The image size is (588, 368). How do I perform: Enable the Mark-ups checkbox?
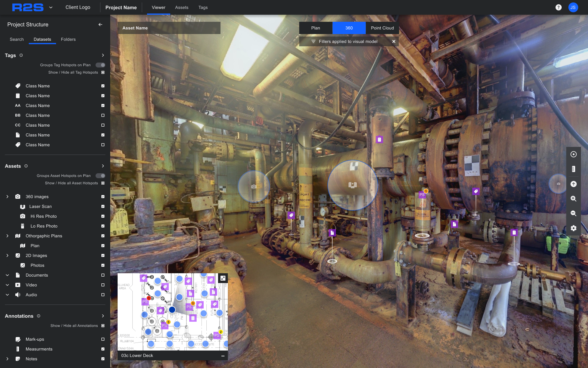pyautogui.click(x=103, y=339)
